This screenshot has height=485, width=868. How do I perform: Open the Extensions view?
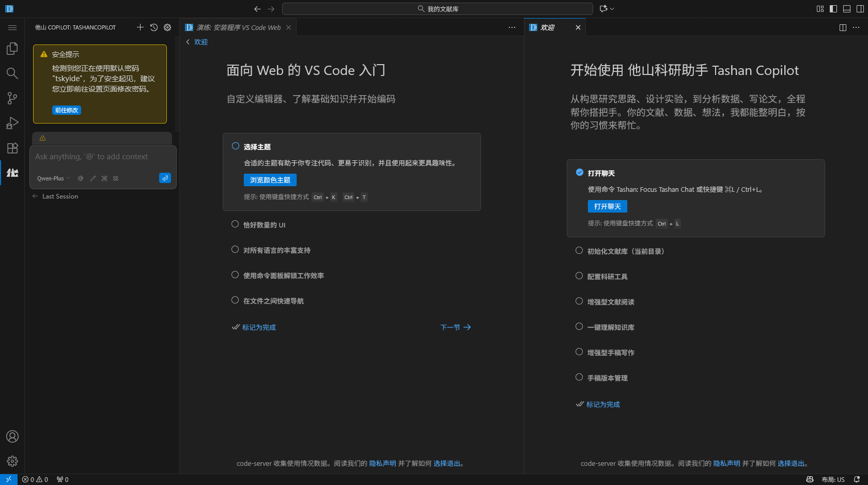pos(12,148)
